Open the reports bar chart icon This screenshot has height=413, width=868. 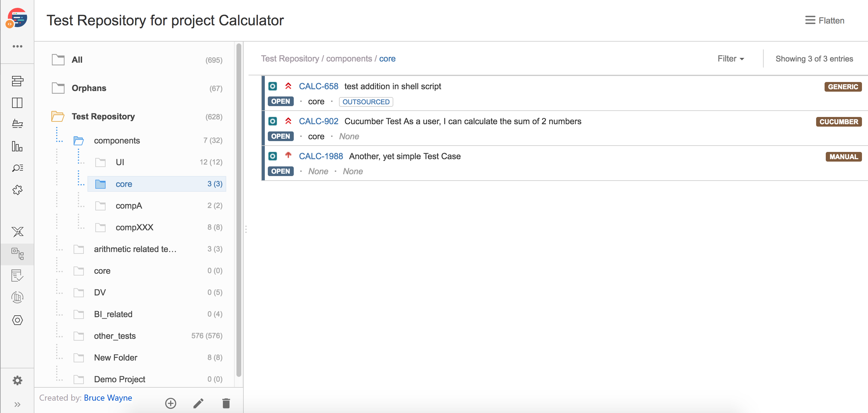coord(17,146)
